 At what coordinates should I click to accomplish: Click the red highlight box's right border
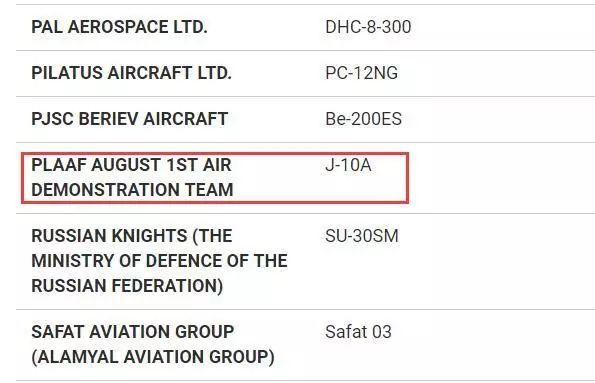(x=408, y=178)
